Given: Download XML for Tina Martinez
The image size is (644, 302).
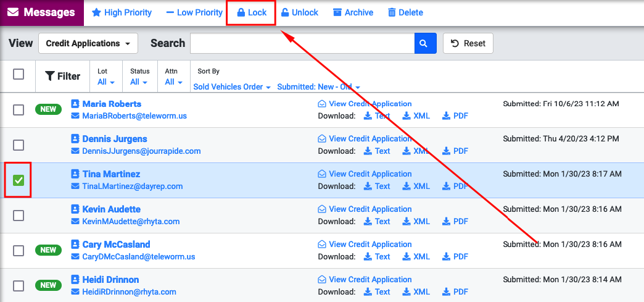Looking at the screenshot, I should (x=416, y=187).
